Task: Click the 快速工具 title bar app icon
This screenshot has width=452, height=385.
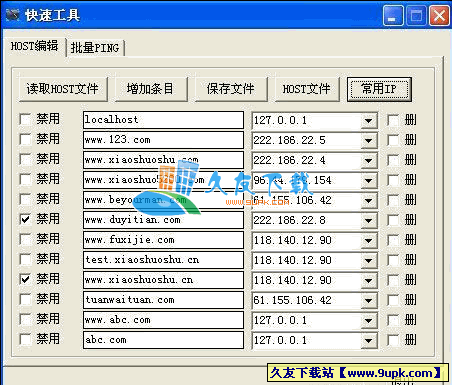Action: [13, 15]
